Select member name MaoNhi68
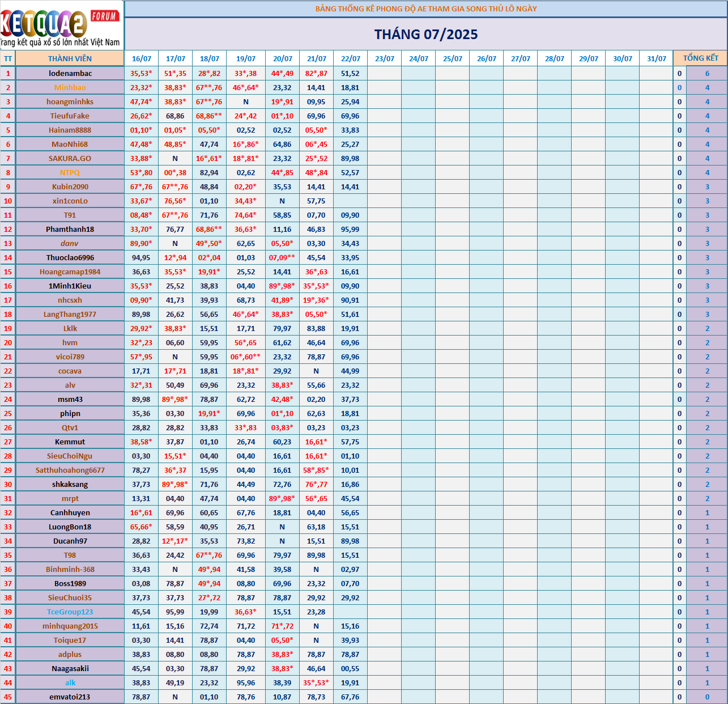The height and width of the screenshot is (704, 728). pyautogui.click(x=70, y=144)
